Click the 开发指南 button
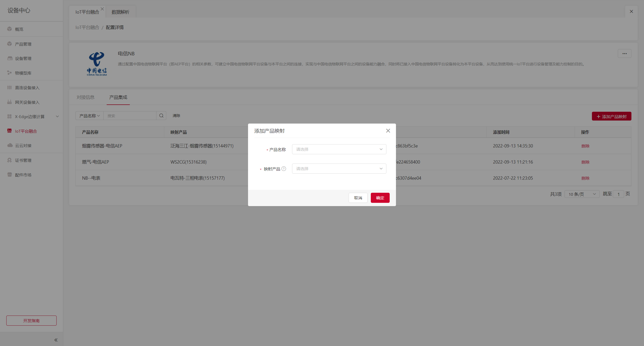 (31, 321)
